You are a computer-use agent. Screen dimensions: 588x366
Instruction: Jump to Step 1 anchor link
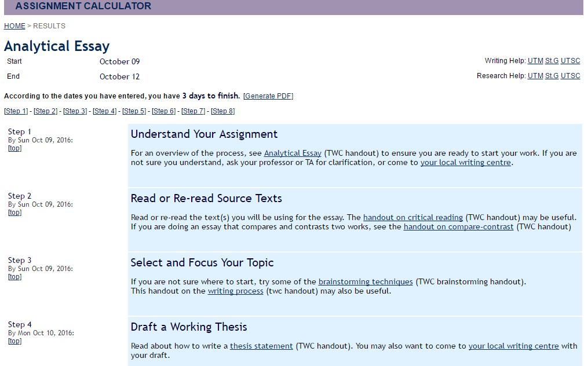(16, 111)
